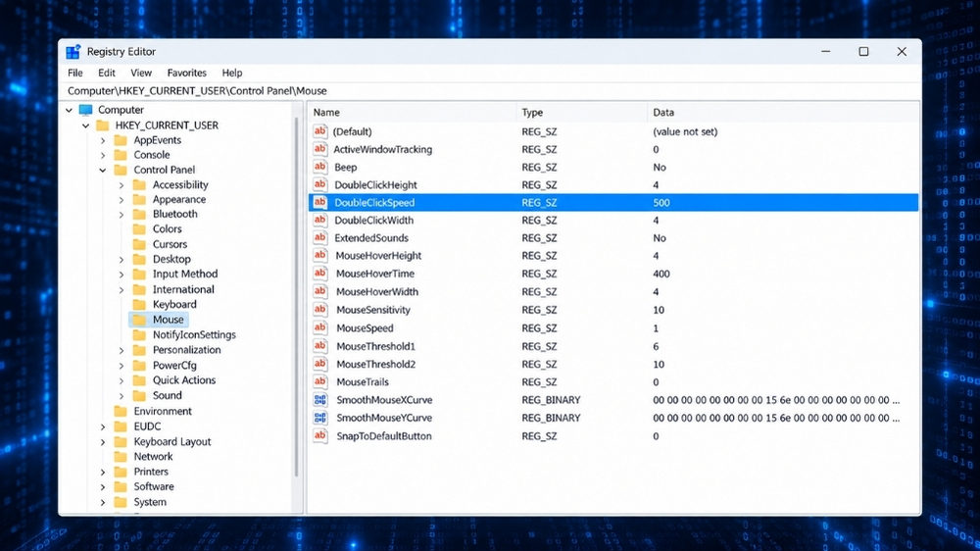Expand the Keyboard Layout key
Viewport: 980px width, 551px height.
point(103,442)
